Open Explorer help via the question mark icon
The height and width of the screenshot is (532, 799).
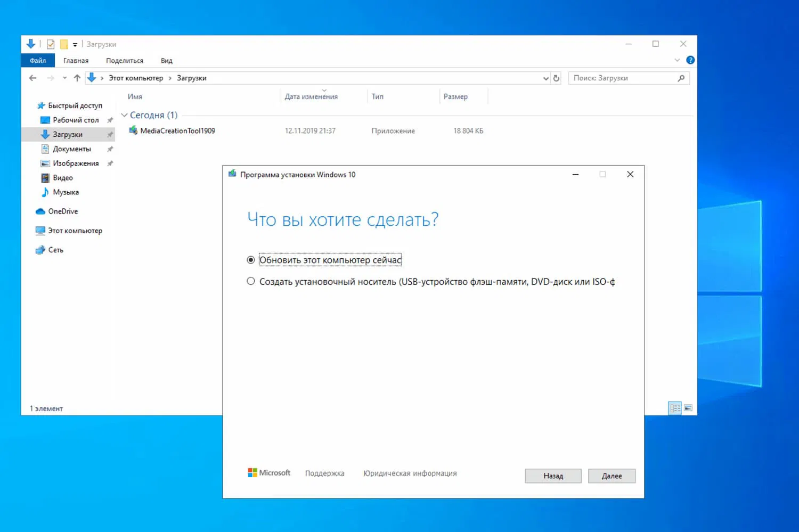pos(690,60)
